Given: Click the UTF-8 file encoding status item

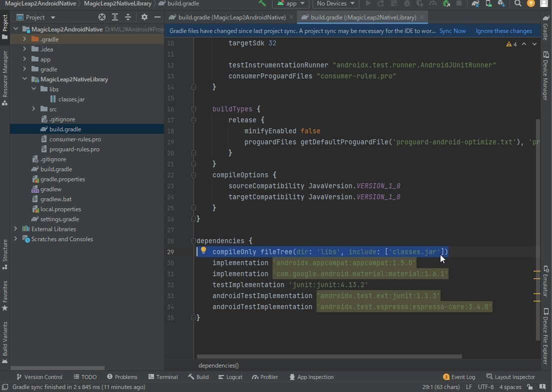Looking at the screenshot, I should click(485, 387).
